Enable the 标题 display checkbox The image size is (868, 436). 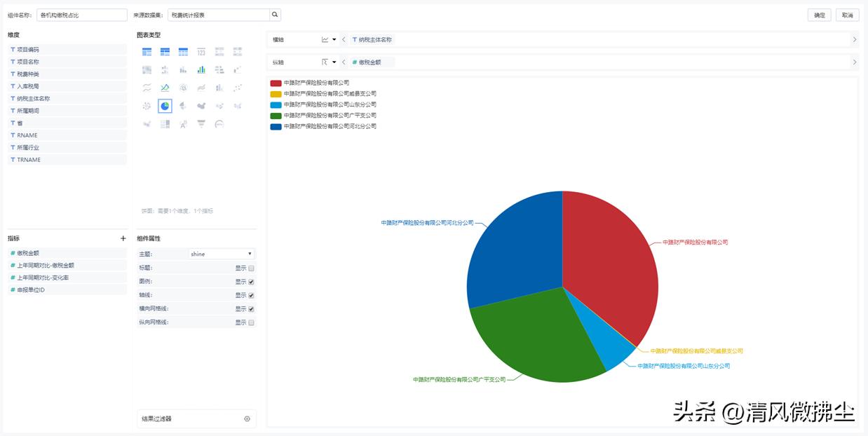pos(251,268)
